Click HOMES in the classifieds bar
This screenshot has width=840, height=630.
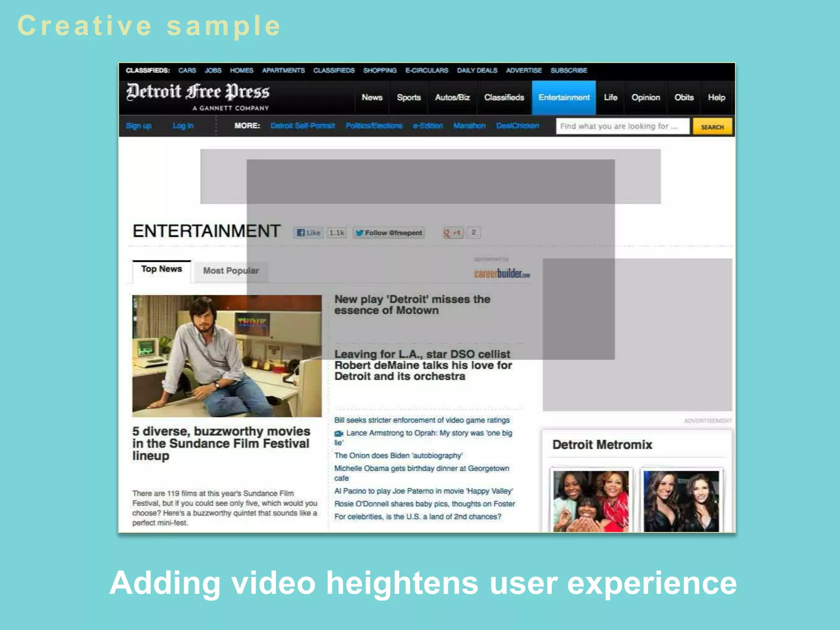pos(242,71)
